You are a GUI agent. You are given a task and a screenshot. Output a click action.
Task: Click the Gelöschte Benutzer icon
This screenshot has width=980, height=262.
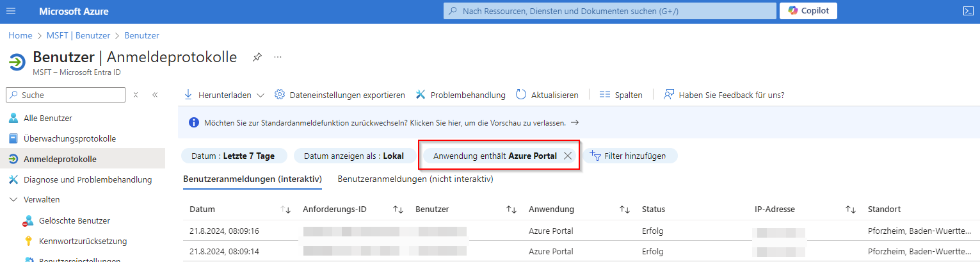point(29,220)
